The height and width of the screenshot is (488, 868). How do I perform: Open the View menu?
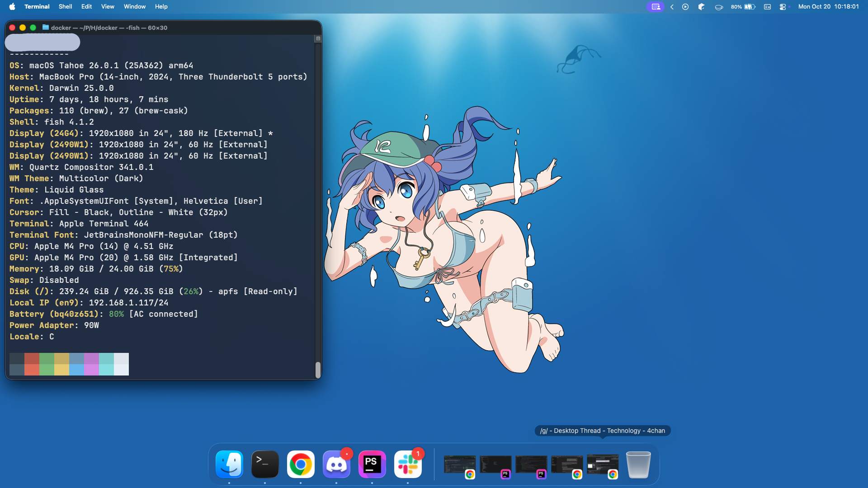tap(108, 7)
